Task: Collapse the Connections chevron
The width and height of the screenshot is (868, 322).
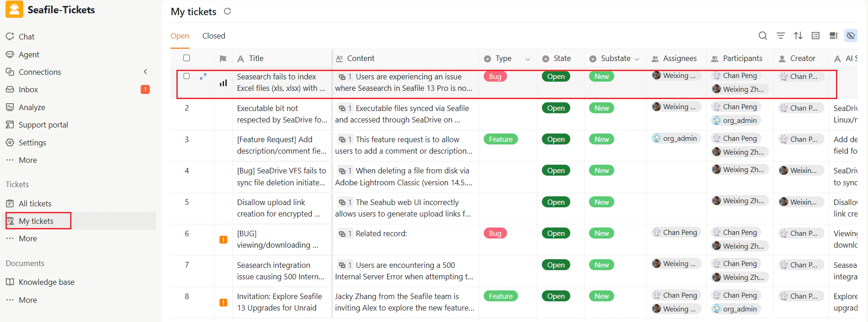Action: point(145,72)
